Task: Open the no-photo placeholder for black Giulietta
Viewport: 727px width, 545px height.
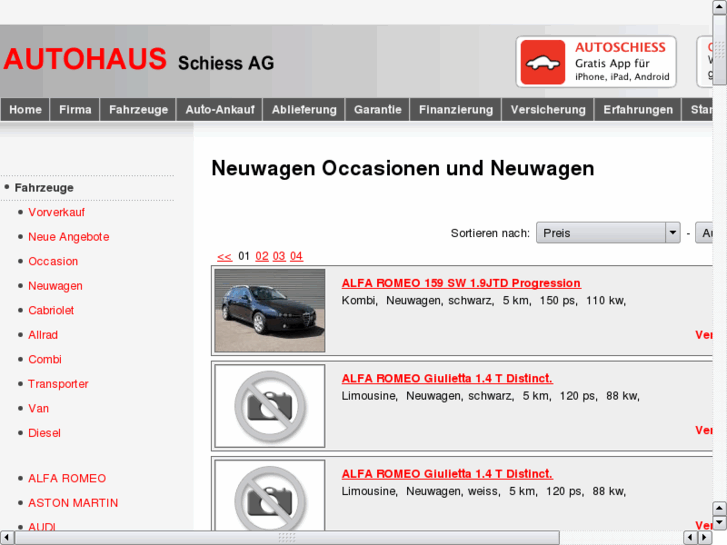Action: (270, 406)
